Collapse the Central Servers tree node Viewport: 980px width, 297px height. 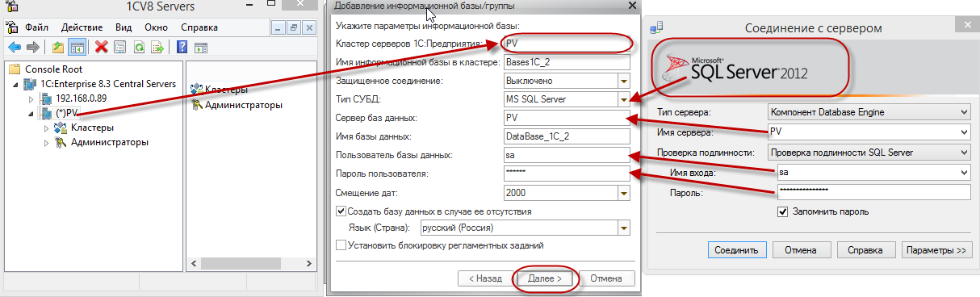tap(17, 84)
